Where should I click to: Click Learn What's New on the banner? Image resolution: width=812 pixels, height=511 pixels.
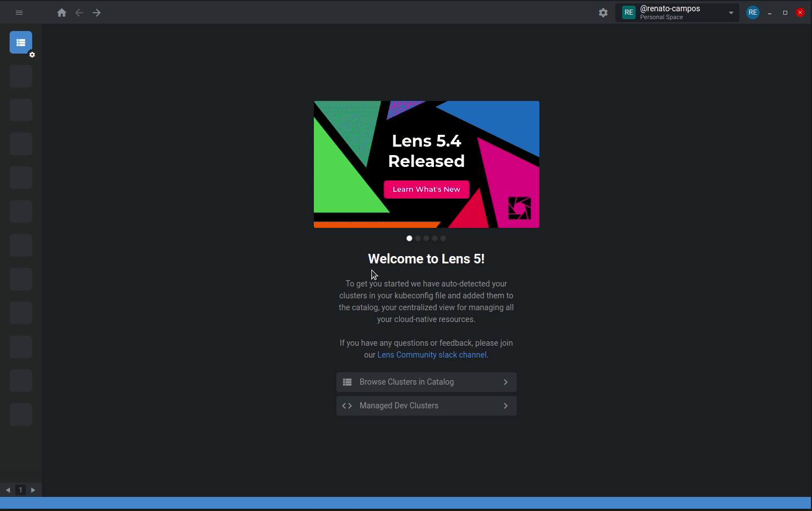coord(427,190)
